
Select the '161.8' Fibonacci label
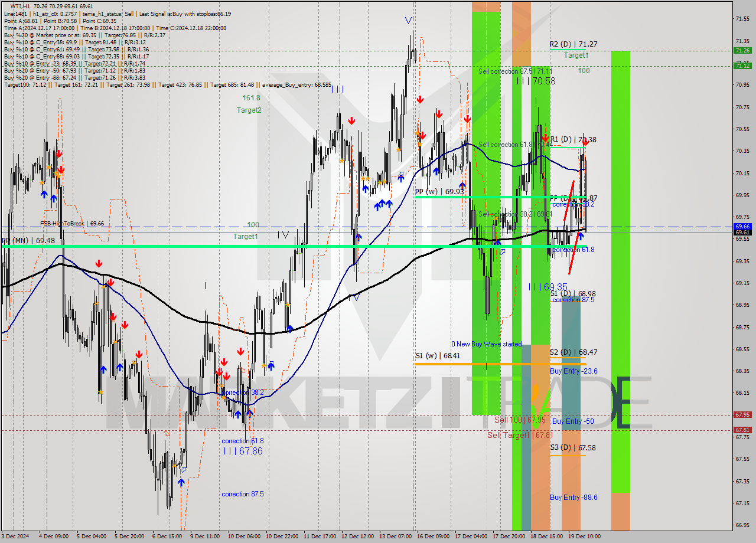(251, 98)
